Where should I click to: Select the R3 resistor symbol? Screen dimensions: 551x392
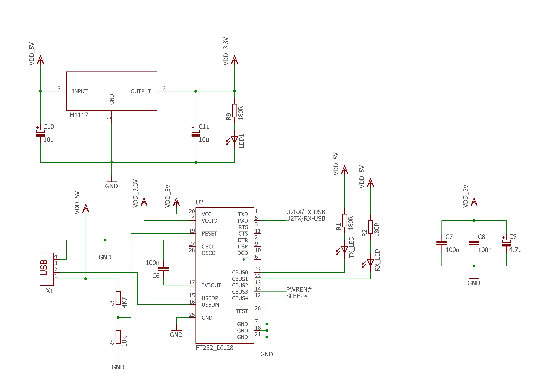click(118, 298)
